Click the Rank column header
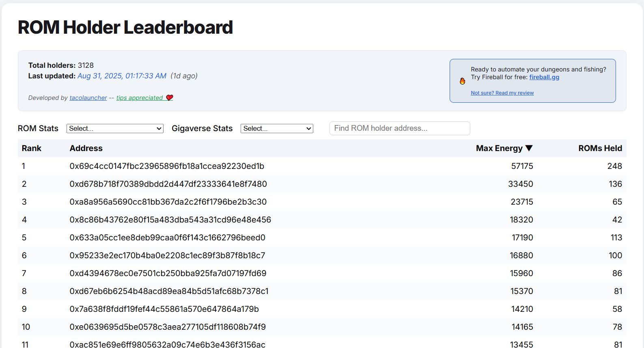 coord(32,148)
